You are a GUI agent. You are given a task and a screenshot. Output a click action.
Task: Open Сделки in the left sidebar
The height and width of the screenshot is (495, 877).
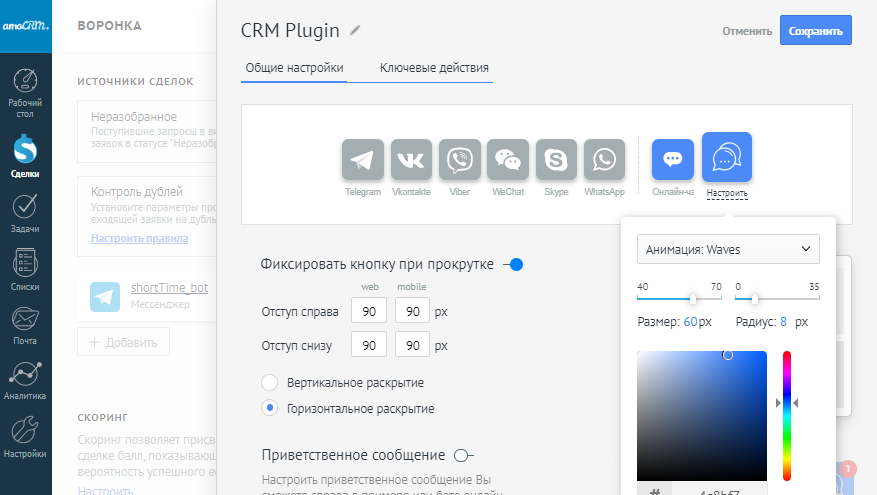tap(26, 155)
